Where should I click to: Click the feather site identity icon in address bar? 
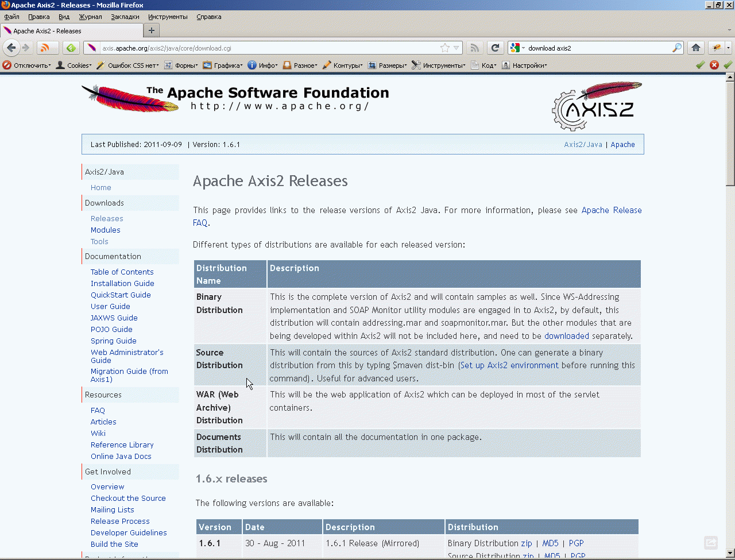pyautogui.click(x=92, y=48)
